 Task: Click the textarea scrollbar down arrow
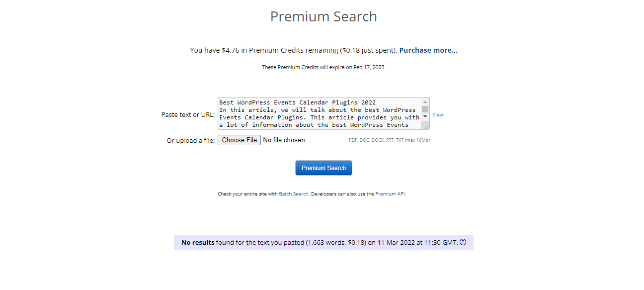(x=425, y=116)
